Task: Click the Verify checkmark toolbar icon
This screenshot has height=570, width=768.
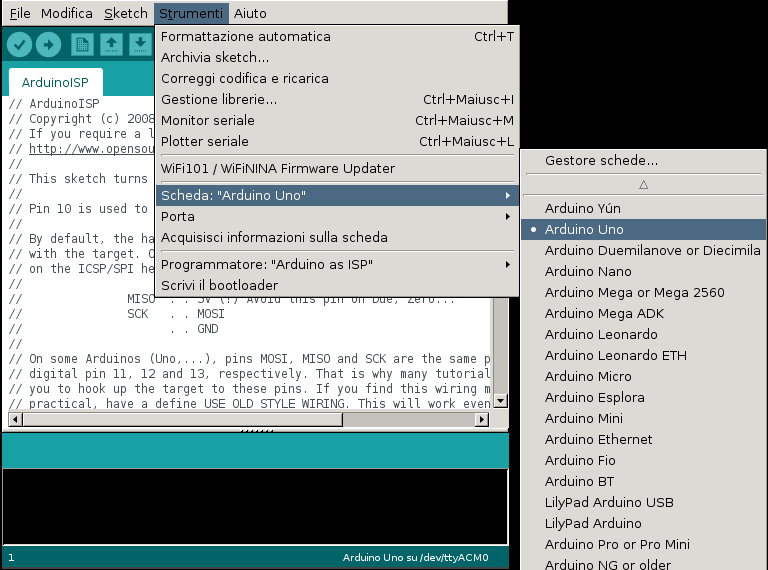Action: point(20,45)
